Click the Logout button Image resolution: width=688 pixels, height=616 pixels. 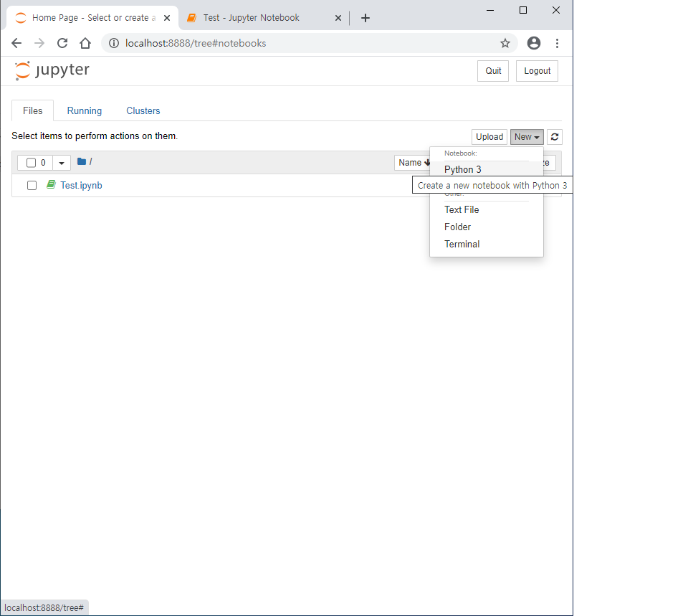click(537, 71)
